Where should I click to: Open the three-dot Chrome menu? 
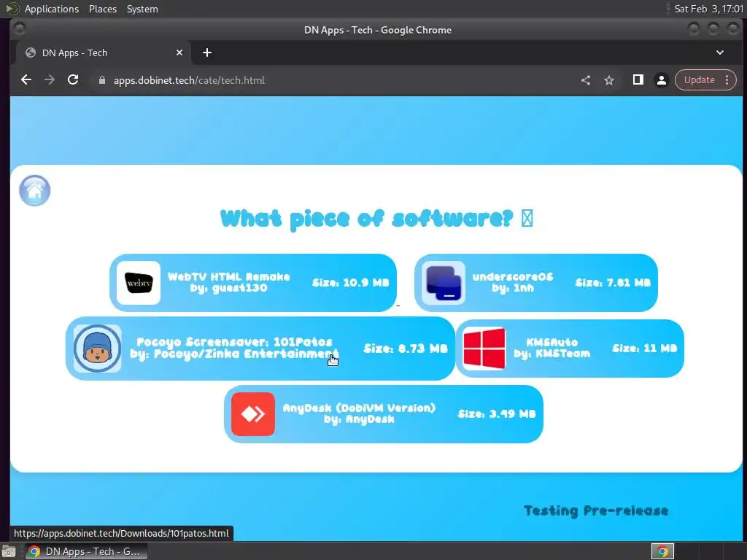coord(727,80)
